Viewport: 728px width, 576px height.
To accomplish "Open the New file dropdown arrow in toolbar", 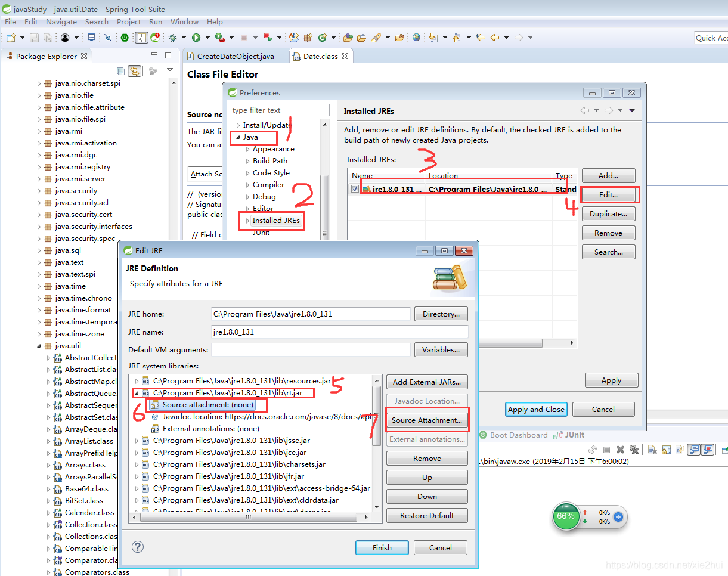I will tap(22, 38).
